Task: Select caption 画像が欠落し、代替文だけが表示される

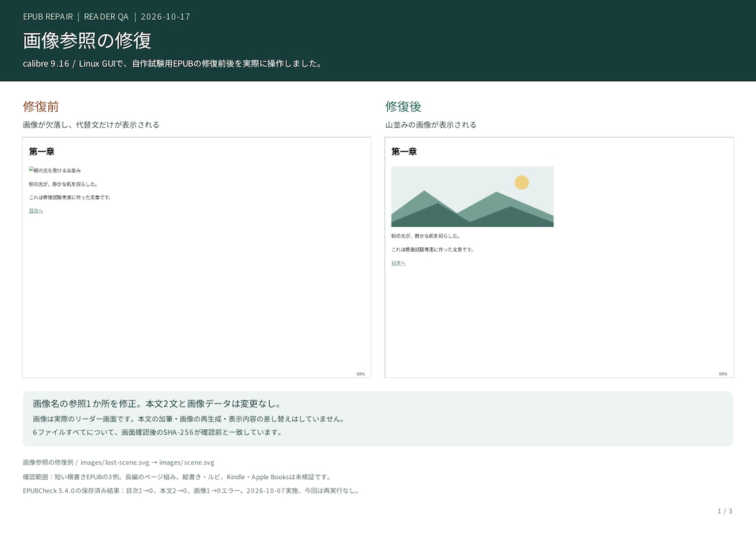Action: pyautogui.click(x=91, y=125)
